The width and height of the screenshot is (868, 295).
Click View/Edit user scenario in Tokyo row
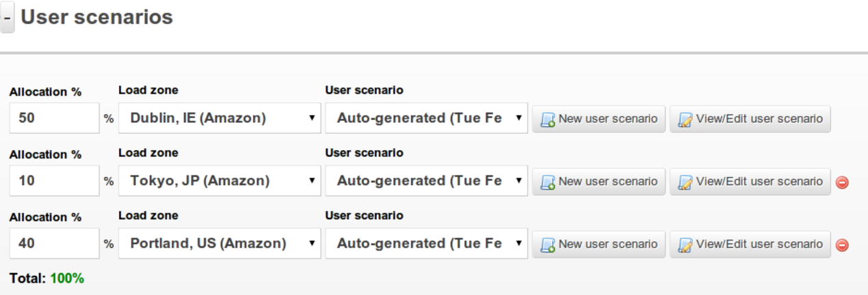click(750, 182)
